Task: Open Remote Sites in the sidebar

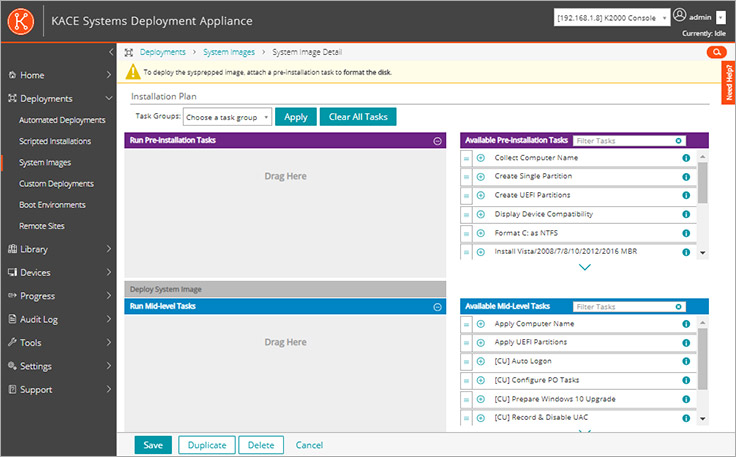Action: [x=42, y=226]
